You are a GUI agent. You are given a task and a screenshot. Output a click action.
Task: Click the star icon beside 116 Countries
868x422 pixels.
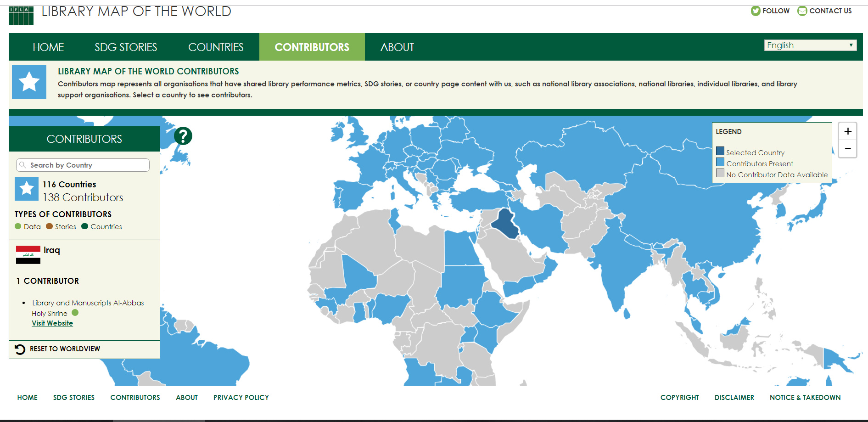tap(27, 189)
